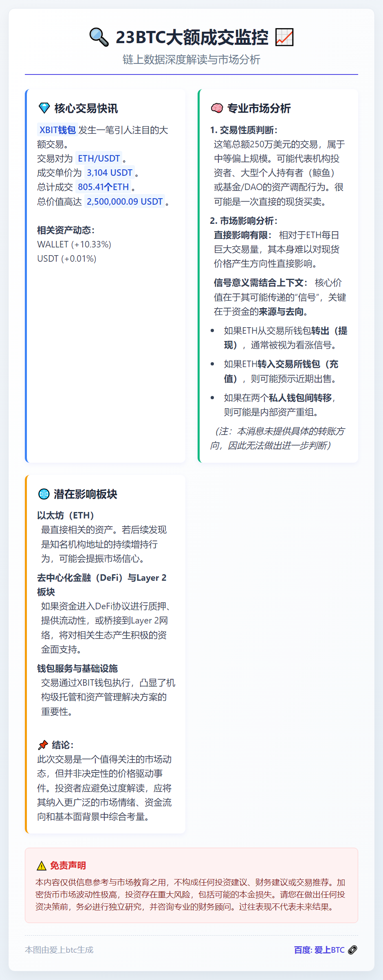Click the 相关资产动态 label
The width and height of the screenshot is (383, 980).
pyautogui.click(x=66, y=230)
